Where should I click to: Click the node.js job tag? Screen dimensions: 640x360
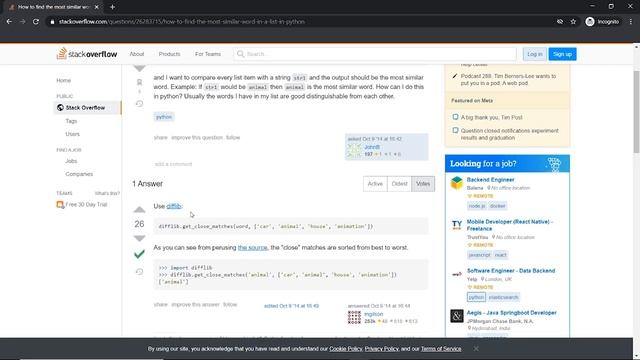[x=477, y=206]
